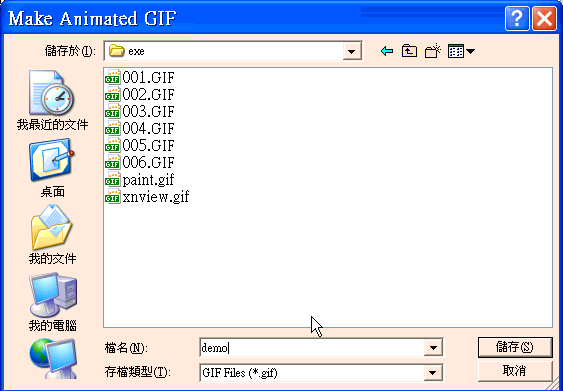Viewport: 563px width, 391px height.
Task: Select the file name 004.GIF
Action: [x=148, y=129]
